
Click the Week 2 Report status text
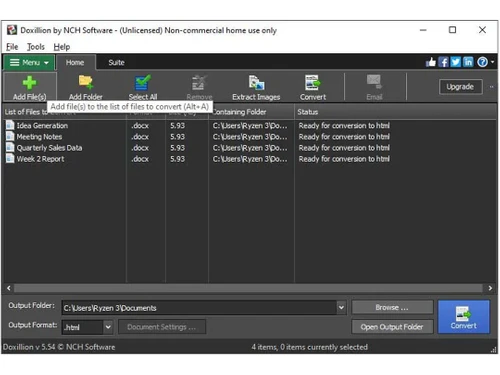click(x=344, y=159)
